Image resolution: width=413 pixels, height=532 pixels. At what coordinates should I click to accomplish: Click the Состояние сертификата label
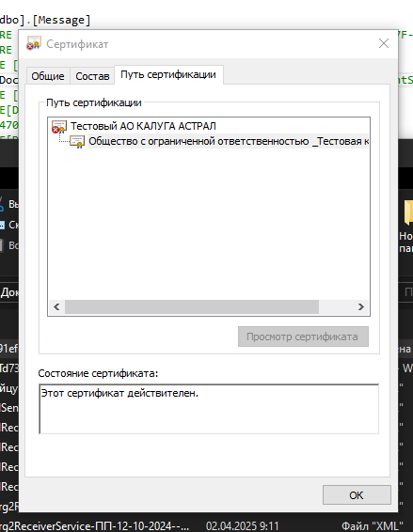[x=98, y=373]
